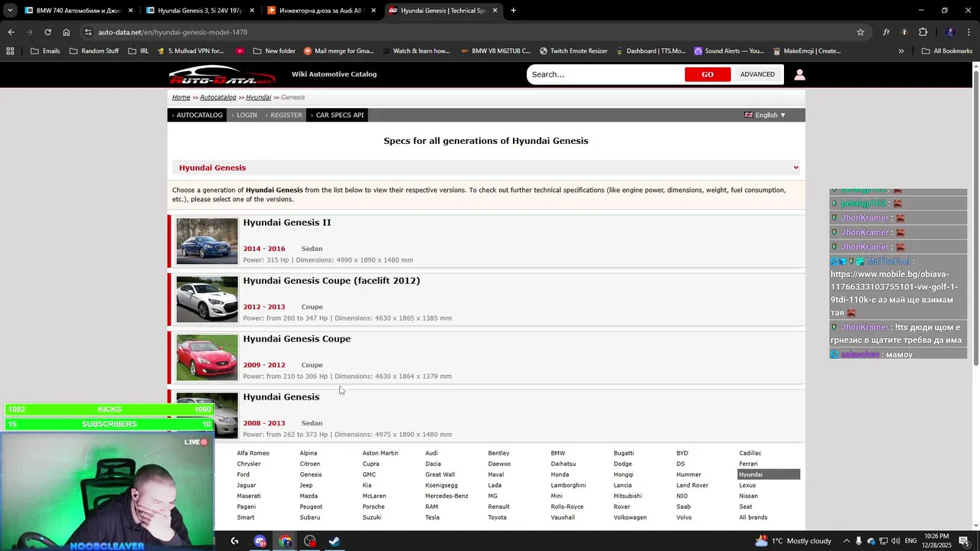Screen dimensions: 980x551
Task: Open the All brands link
Action: 753,517
